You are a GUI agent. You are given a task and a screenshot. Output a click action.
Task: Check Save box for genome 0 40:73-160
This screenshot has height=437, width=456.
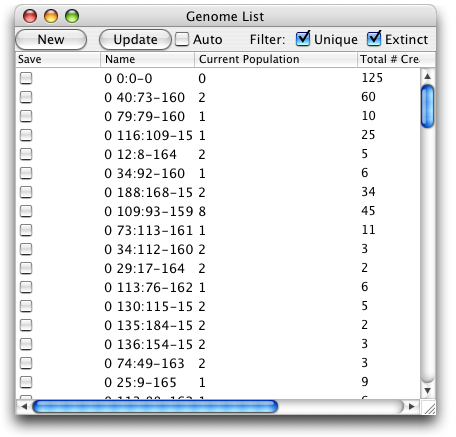click(x=26, y=97)
